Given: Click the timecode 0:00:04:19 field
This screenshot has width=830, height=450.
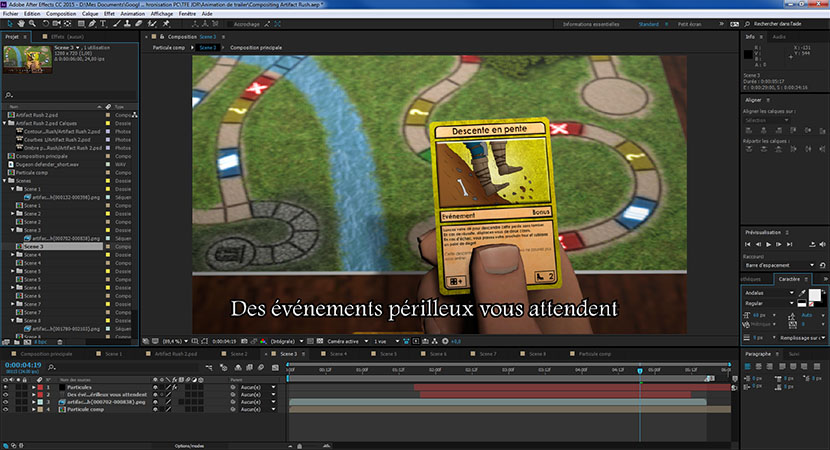Looking at the screenshot, I should (x=23, y=365).
